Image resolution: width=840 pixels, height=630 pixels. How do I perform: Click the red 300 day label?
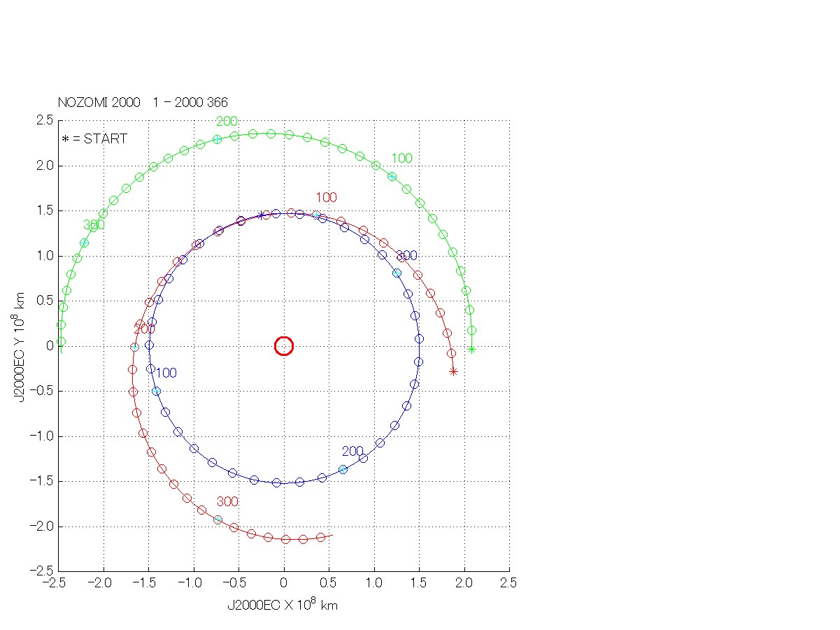[227, 502]
